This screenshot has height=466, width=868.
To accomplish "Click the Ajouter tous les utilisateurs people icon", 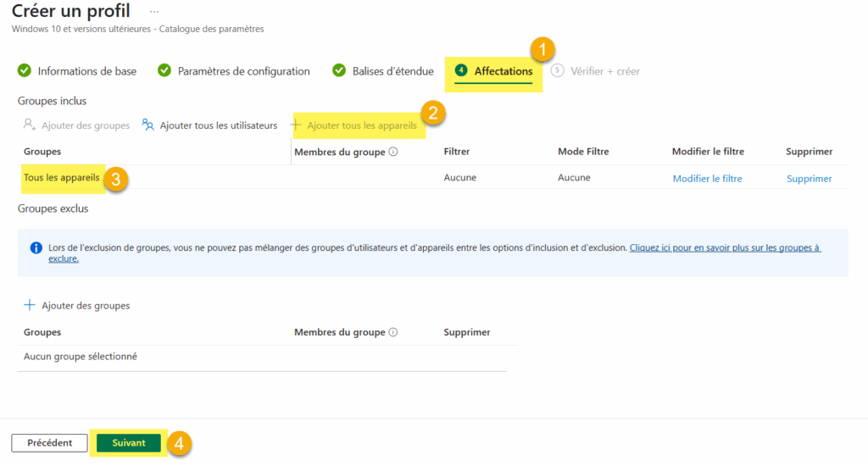I will [147, 125].
